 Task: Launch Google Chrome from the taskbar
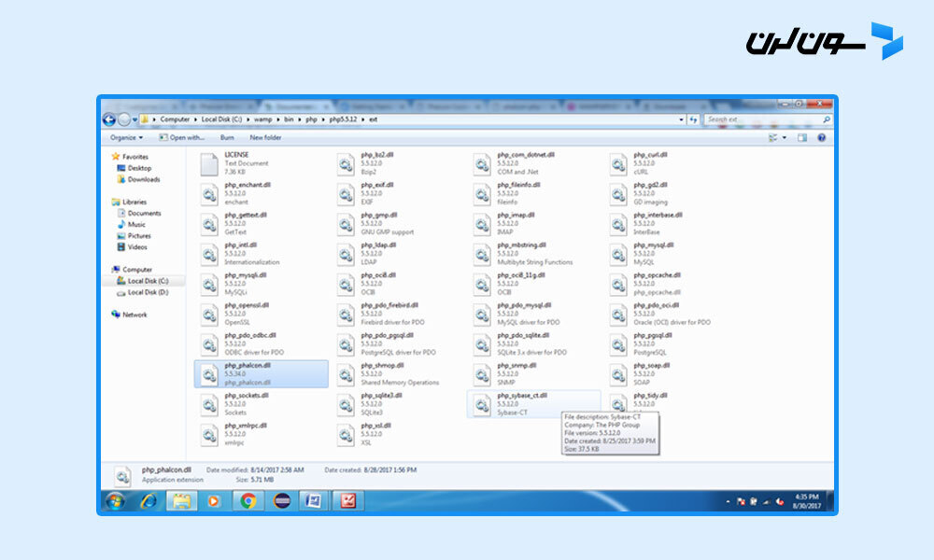248,501
